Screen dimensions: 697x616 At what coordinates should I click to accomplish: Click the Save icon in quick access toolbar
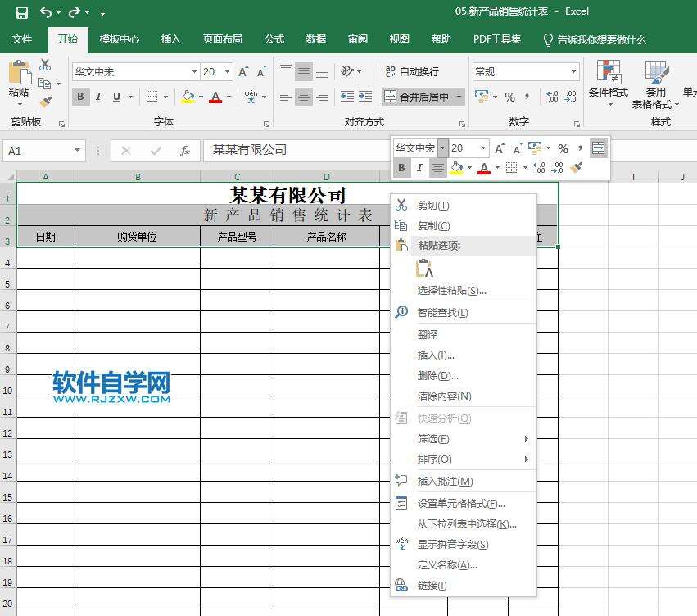pos(22,12)
